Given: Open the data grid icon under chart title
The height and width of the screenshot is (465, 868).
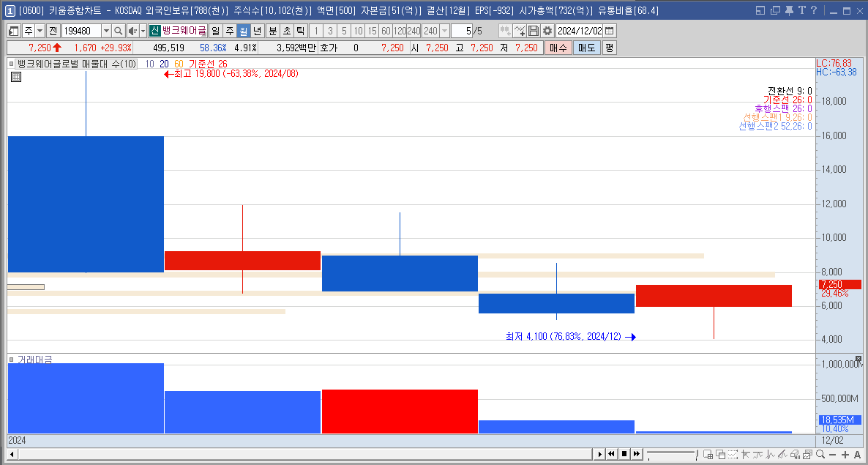Looking at the screenshot, I should tap(16, 78).
